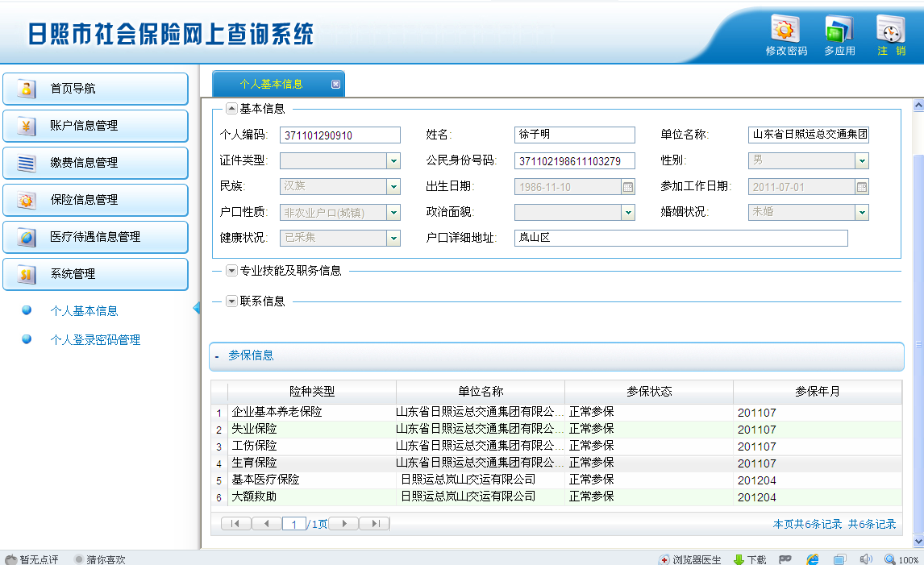Select 个人登录密码管理 link
Screen dimensions: 924x565
click(x=95, y=340)
